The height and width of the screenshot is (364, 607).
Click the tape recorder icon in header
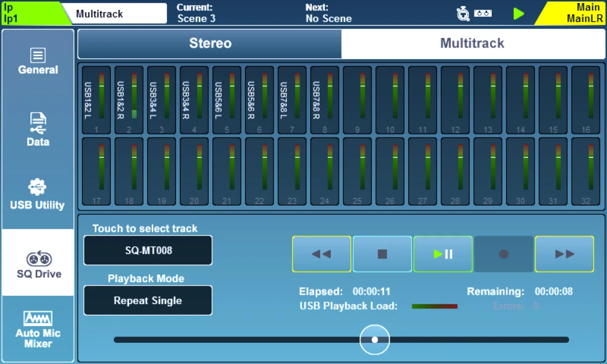483,14
